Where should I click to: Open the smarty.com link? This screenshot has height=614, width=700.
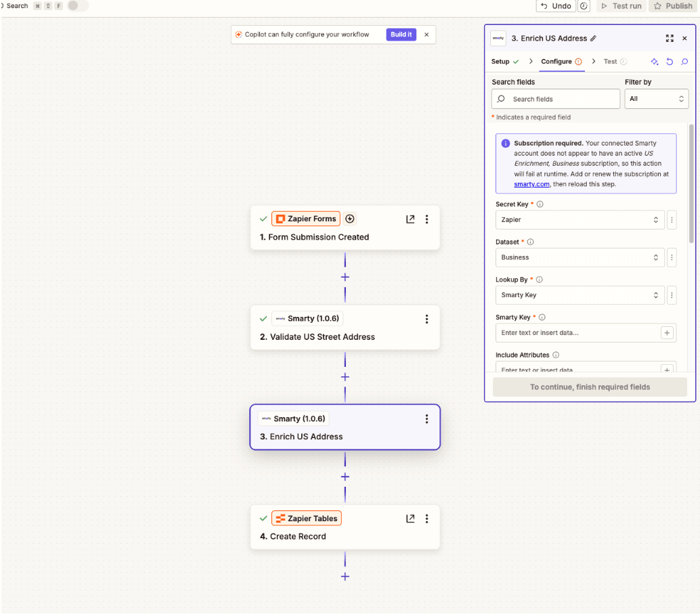[x=531, y=184]
